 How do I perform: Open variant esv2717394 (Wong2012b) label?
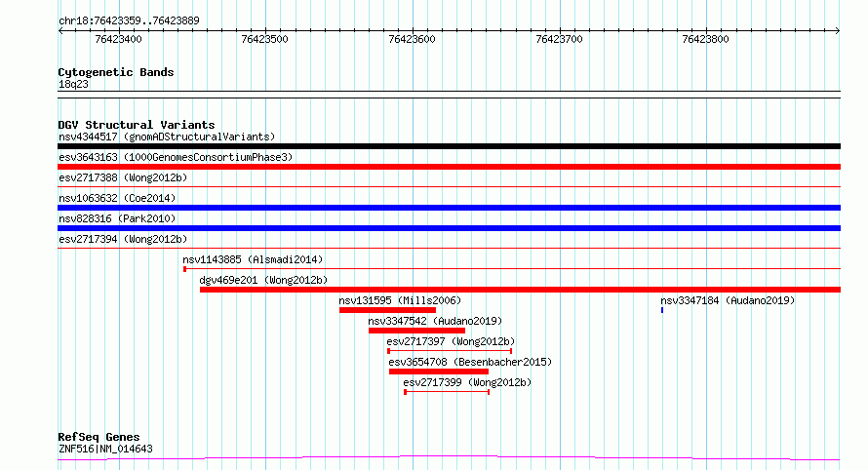coord(123,239)
